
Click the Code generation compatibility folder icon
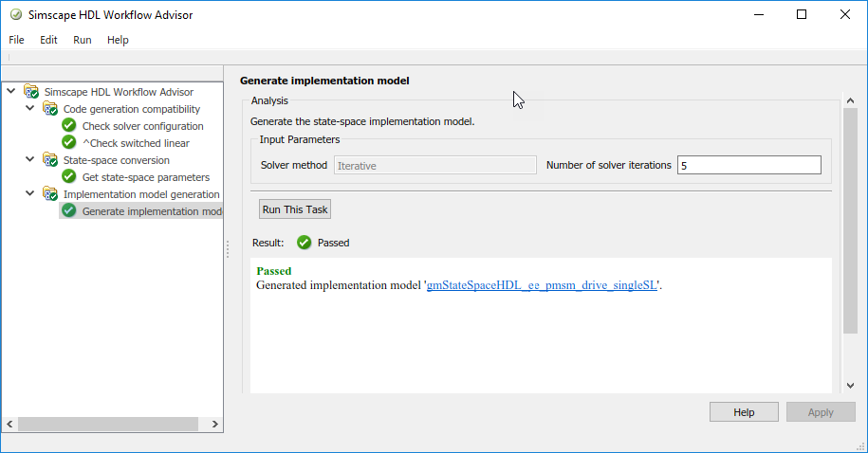tap(49, 109)
